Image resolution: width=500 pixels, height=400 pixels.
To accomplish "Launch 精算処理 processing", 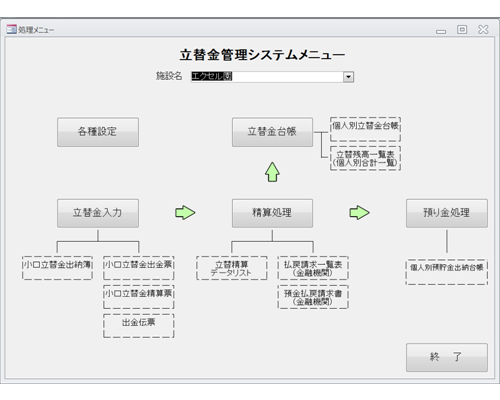I will [x=272, y=213].
